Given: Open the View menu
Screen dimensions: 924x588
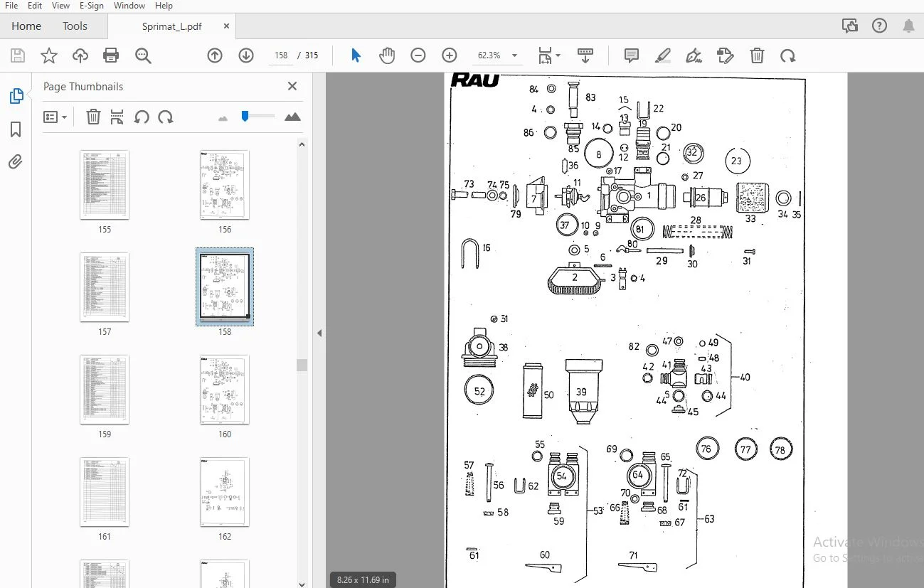Looking at the screenshot, I should (x=61, y=6).
